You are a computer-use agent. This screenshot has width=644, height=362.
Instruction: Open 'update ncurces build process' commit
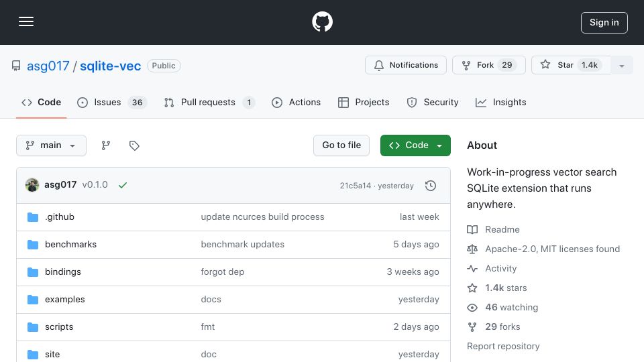tap(262, 217)
